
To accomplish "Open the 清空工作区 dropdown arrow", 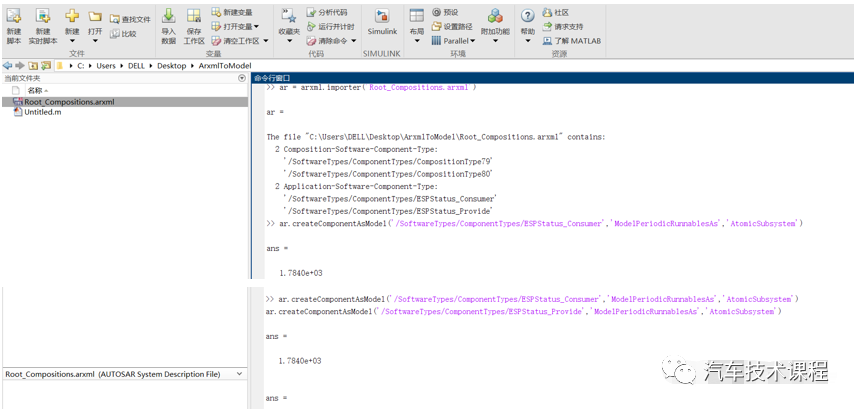I will click(266, 40).
